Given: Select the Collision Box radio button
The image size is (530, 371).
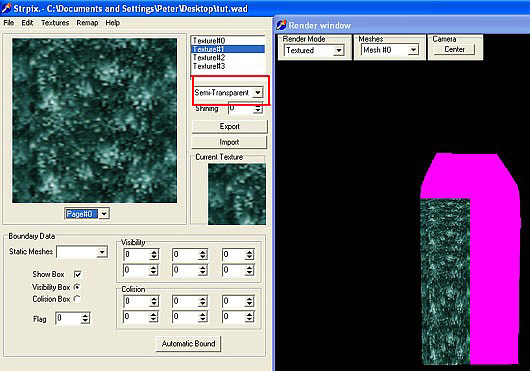Looking at the screenshot, I should click(77, 299).
